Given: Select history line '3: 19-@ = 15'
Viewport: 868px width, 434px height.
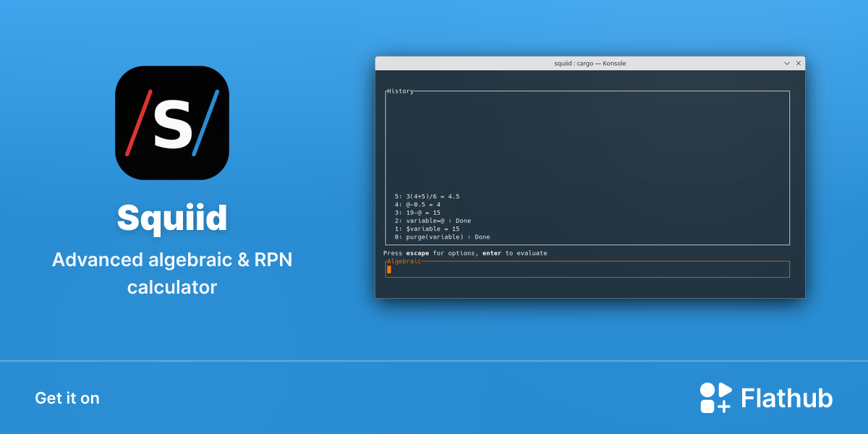Looking at the screenshot, I should click(417, 213).
